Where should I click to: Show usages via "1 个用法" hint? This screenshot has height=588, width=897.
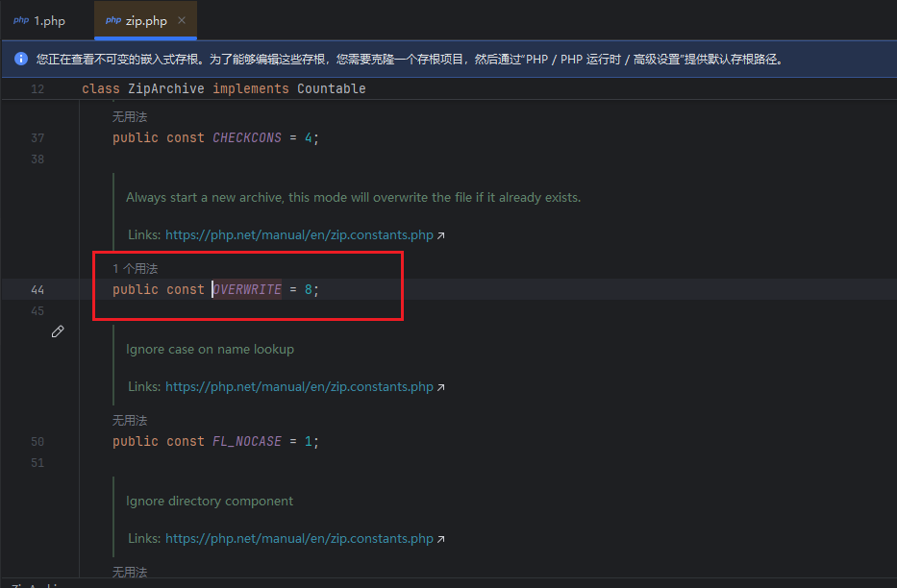135,269
